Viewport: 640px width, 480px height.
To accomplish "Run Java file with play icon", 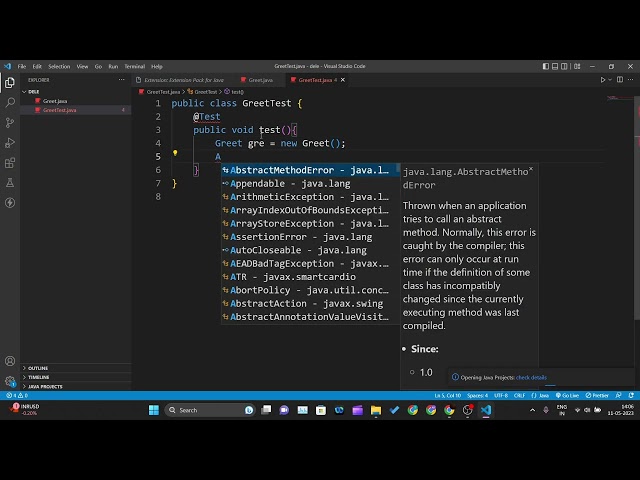I will 602,80.
